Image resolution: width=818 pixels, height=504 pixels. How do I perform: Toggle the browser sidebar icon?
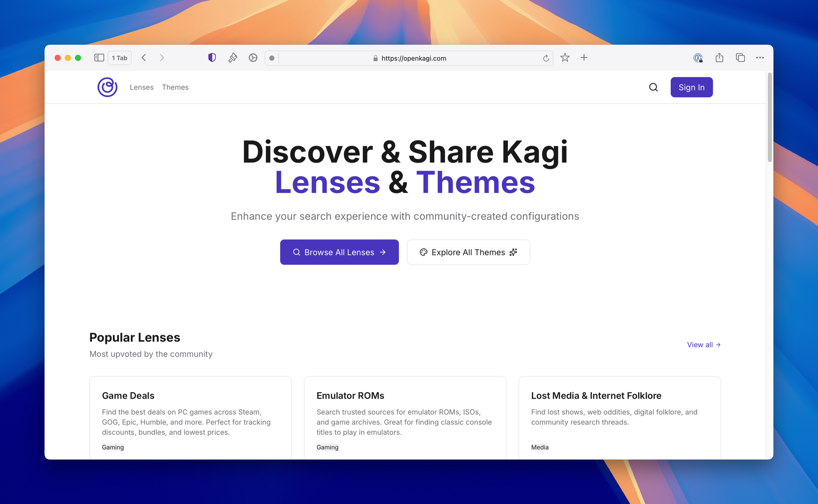pos(99,58)
